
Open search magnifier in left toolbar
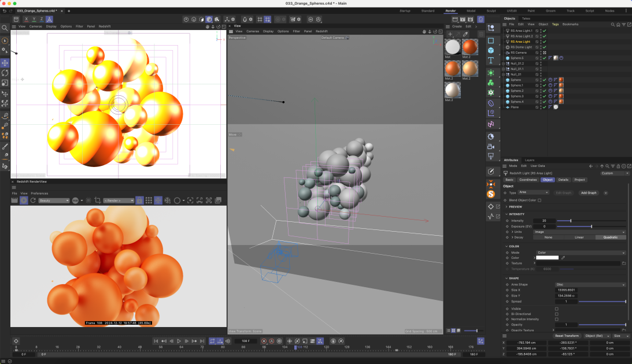[x=5, y=28]
